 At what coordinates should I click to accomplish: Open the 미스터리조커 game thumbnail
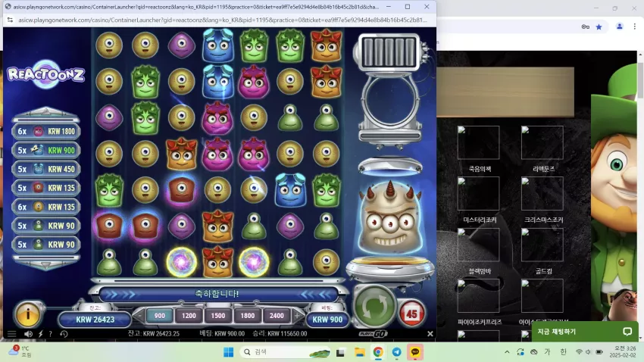[x=479, y=194]
